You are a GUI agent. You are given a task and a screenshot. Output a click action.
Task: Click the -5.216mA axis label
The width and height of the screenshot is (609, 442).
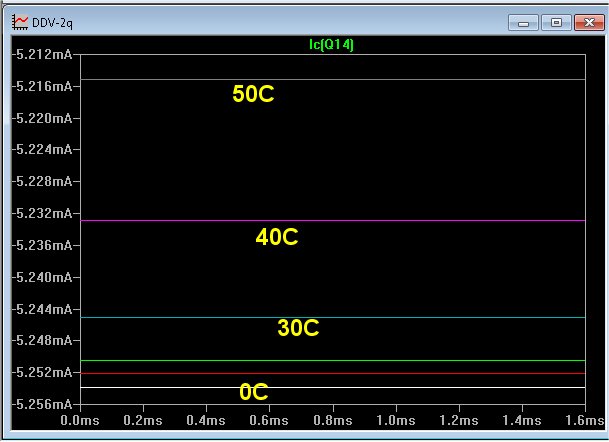coord(42,86)
